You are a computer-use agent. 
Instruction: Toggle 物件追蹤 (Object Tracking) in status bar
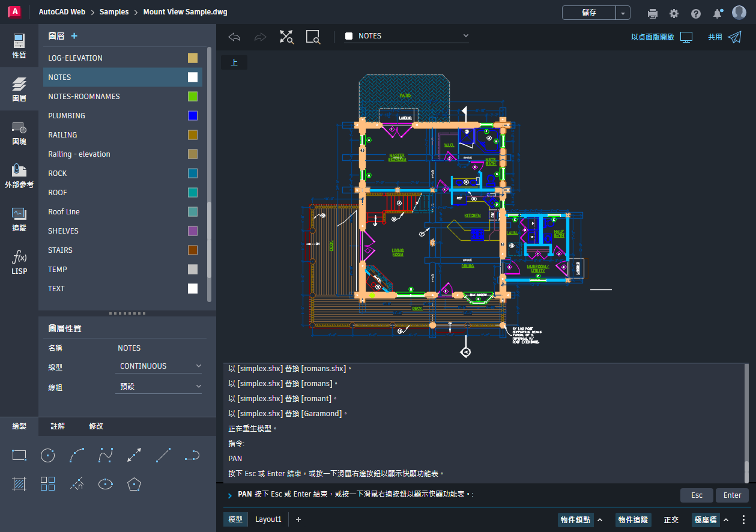[x=634, y=519]
